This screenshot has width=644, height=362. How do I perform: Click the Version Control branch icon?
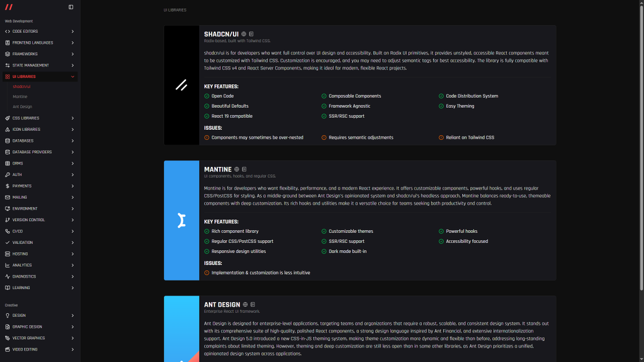point(8,220)
